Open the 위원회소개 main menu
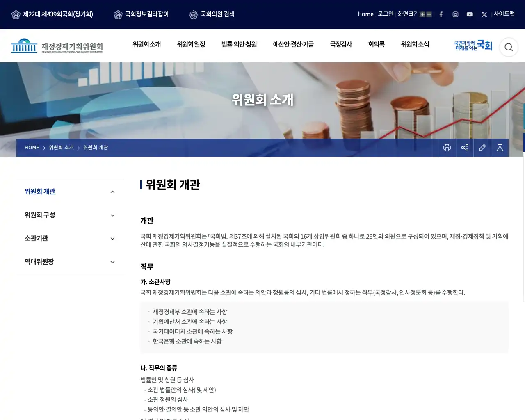Image resolution: width=525 pixels, height=420 pixels. [x=146, y=44]
